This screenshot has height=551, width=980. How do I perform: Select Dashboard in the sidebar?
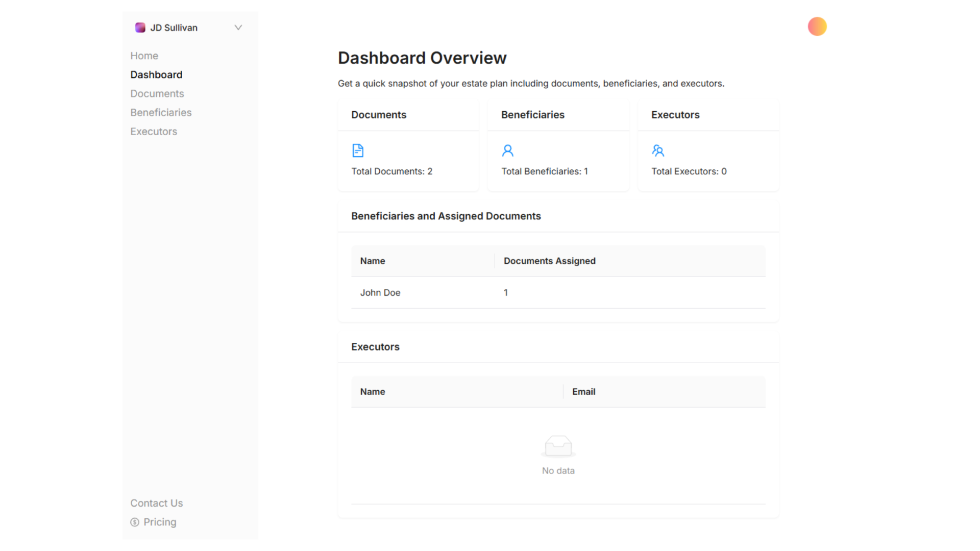pos(156,74)
